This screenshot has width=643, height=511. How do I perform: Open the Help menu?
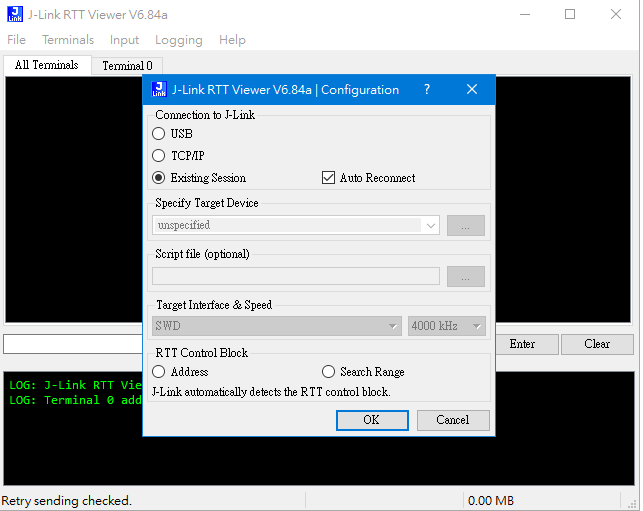(x=232, y=40)
